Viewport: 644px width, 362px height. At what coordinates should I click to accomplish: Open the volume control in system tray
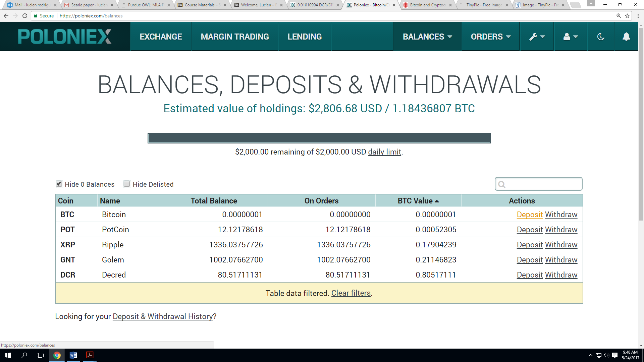(x=606, y=355)
